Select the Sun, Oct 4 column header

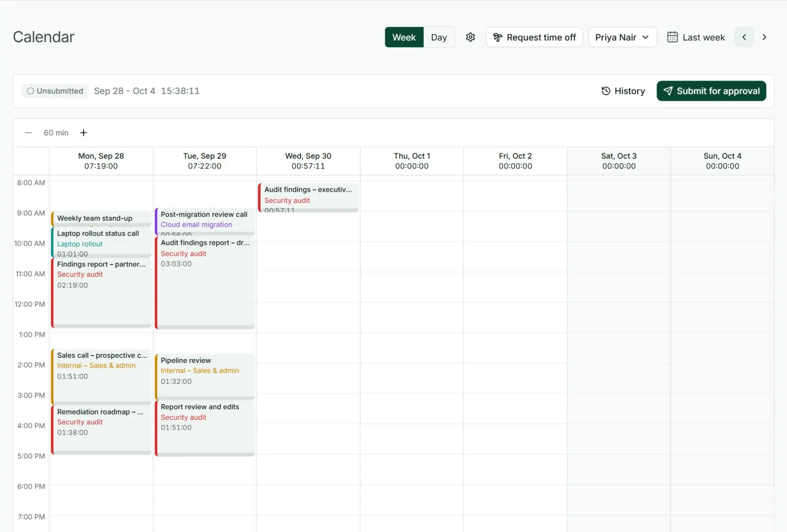point(723,161)
